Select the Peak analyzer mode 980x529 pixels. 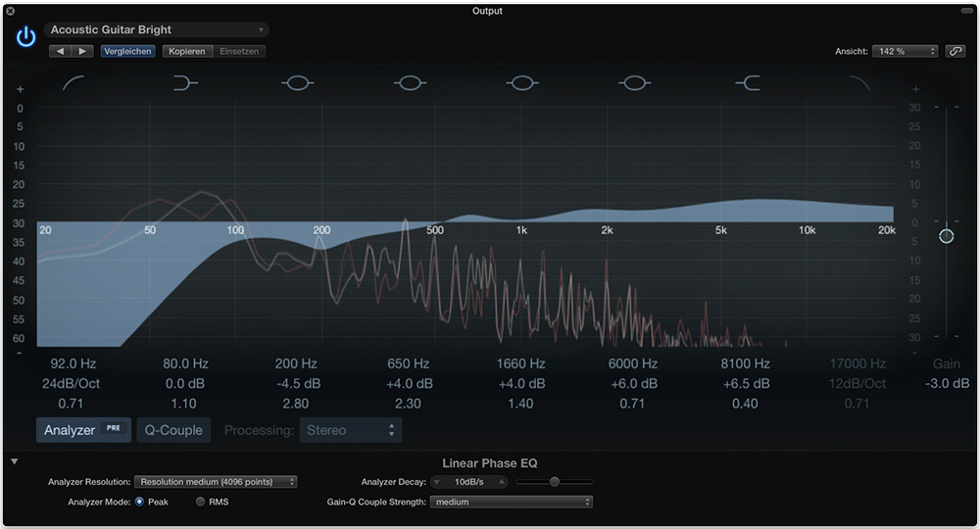point(139,502)
